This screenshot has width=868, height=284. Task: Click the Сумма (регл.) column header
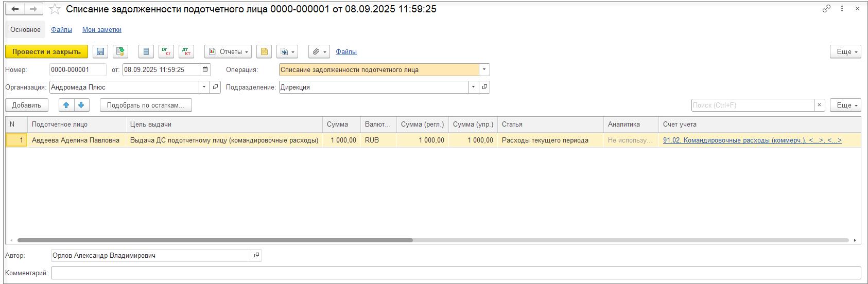click(x=423, y=124)
